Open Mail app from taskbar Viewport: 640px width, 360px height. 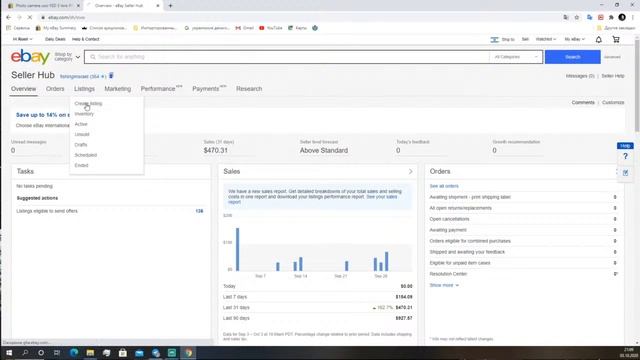139,353
